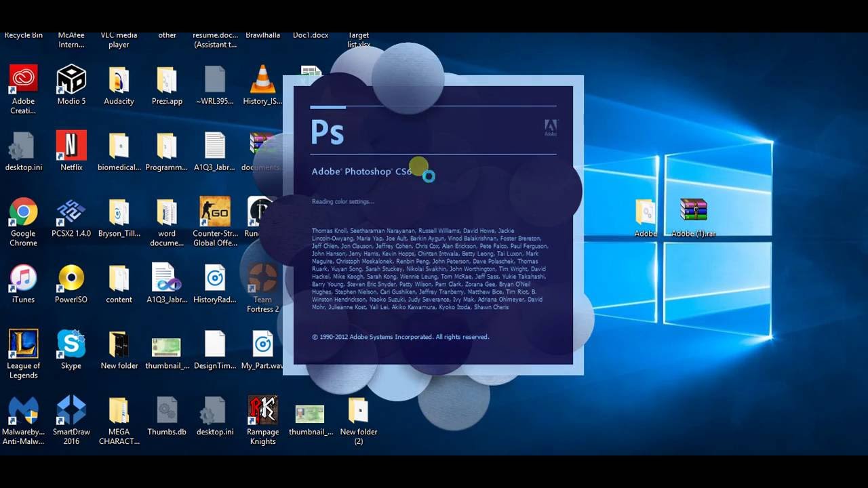Screen dimensions: 868x488
Task: Open the iTunes shortcut
Action: point(23,277)
